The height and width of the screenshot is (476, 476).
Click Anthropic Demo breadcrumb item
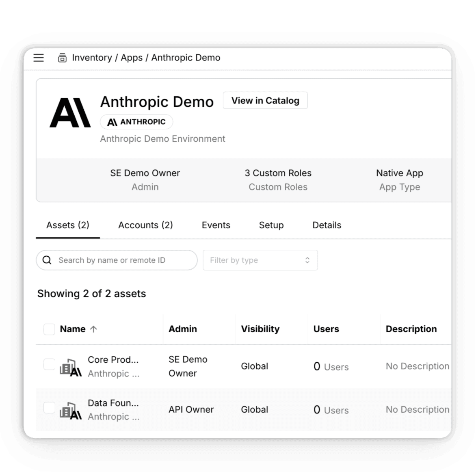(x=186, y=58)
